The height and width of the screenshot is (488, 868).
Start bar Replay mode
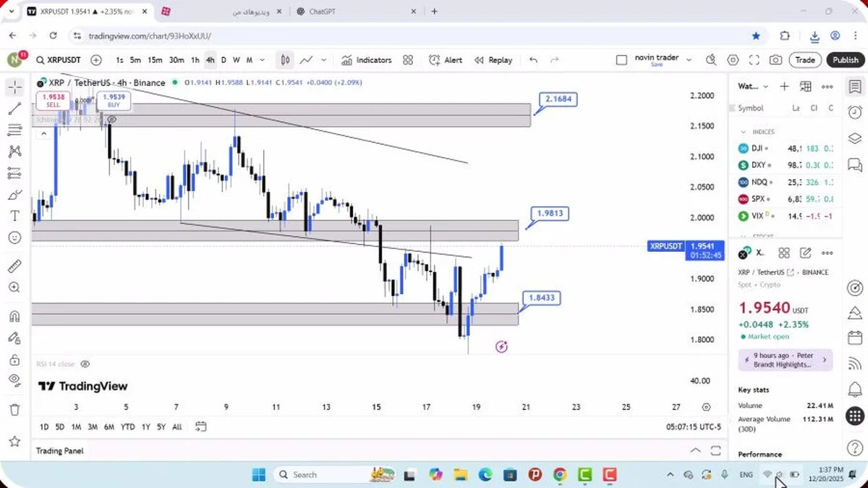coord(493,60)
